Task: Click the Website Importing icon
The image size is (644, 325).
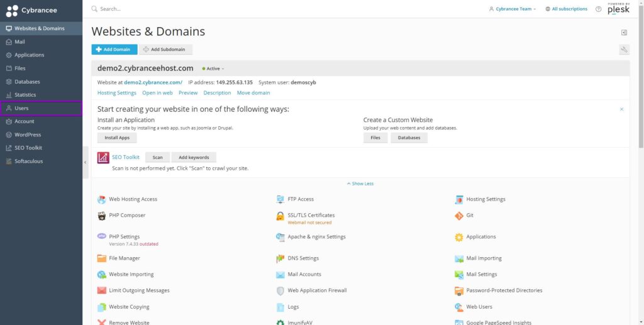Action: click(101, 275)
